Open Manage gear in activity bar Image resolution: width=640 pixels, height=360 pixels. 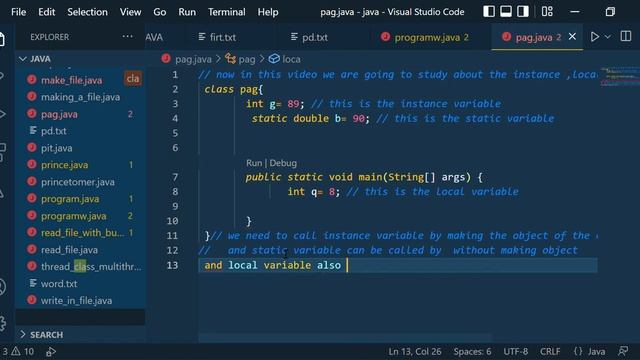point(2,323)
